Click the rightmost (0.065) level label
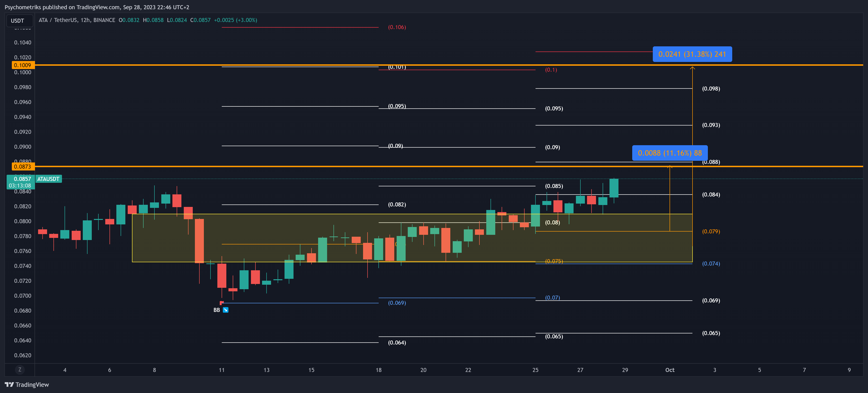Screen dimensions: 868x393 (x=711, y=333)
